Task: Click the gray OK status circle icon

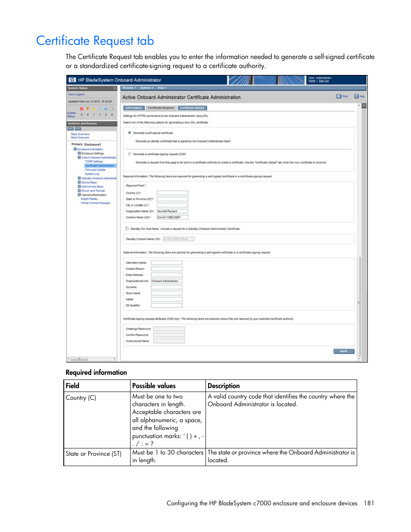Action: point(112,109)
